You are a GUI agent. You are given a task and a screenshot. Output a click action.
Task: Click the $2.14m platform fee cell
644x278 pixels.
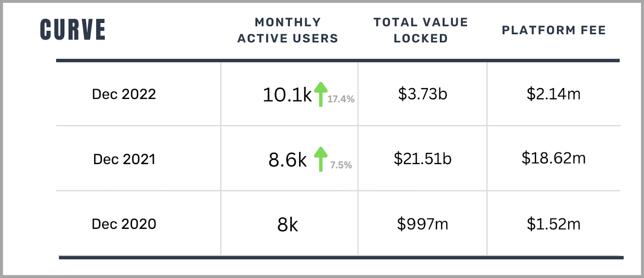[x=553, y=94]
